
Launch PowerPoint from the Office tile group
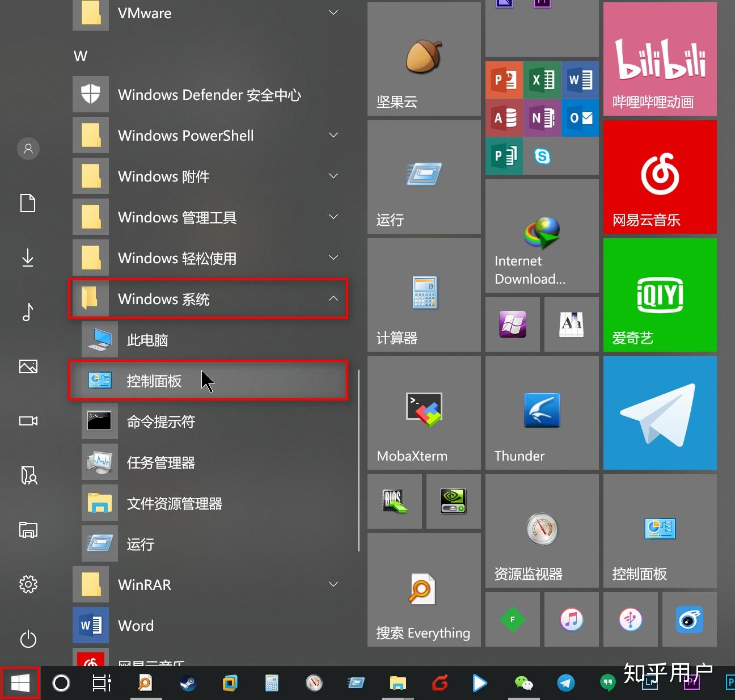(x=504, y=80)
